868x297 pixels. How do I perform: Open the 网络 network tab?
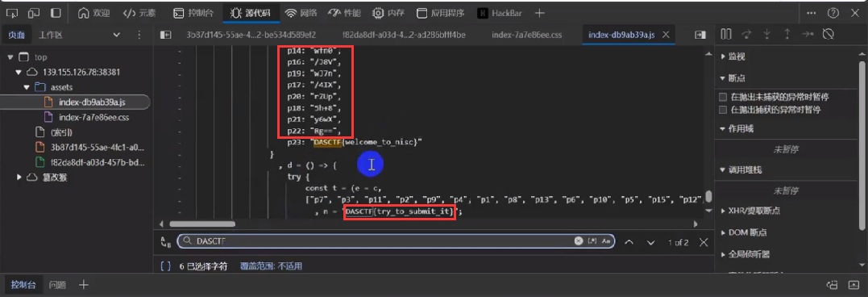coord(301,13)
